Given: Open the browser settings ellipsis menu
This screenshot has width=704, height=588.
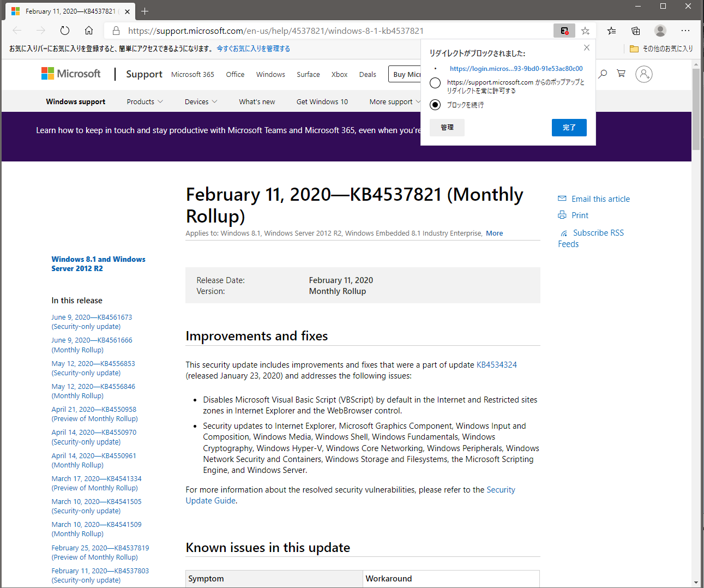Looking at the screenshot, I should pyautogui.click(x=685, y=31).
